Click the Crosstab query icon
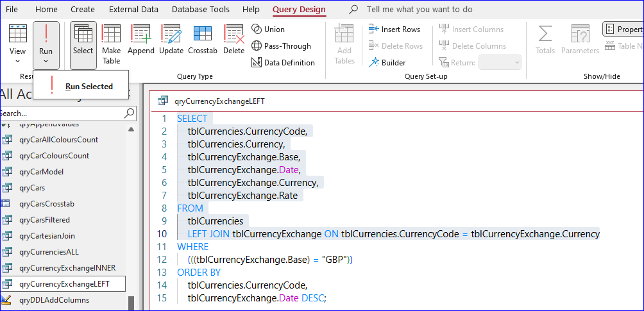Image resolution: width=644 pixels, height=311 pixels. tap(203, 34)
